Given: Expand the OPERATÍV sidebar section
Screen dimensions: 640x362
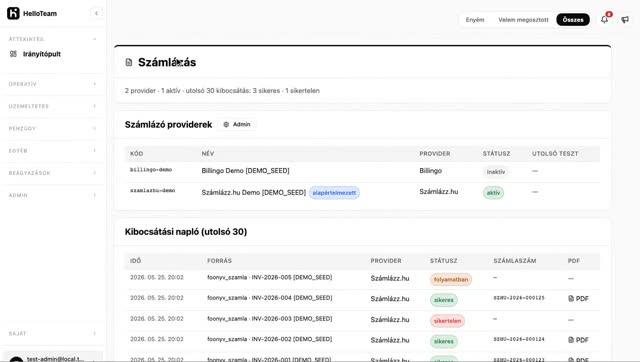Looking at the screenshot, I should point(53,84).
